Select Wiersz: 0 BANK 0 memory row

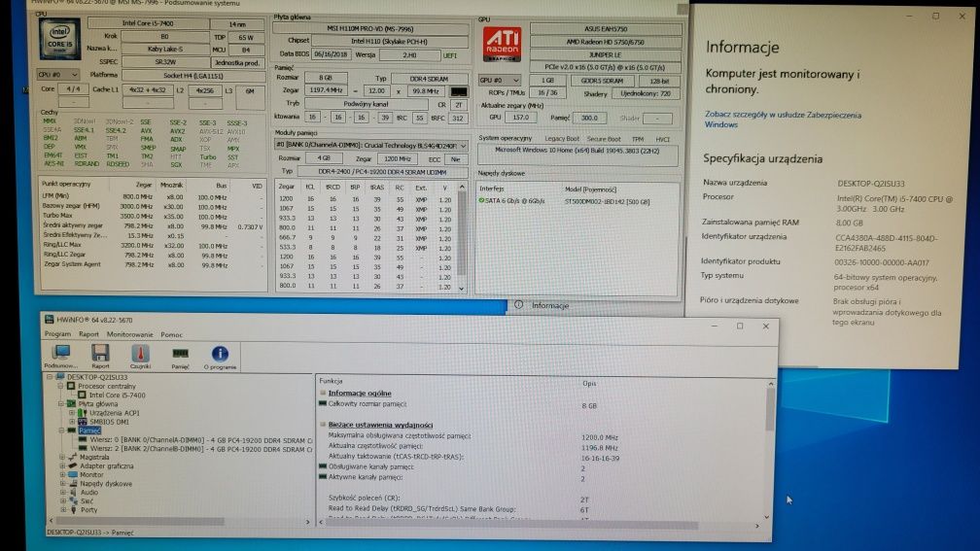tap(200, 440)
